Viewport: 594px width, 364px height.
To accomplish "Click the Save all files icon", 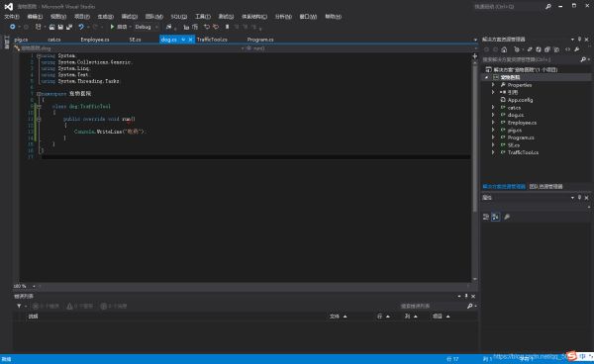I will tap(69, 27).
